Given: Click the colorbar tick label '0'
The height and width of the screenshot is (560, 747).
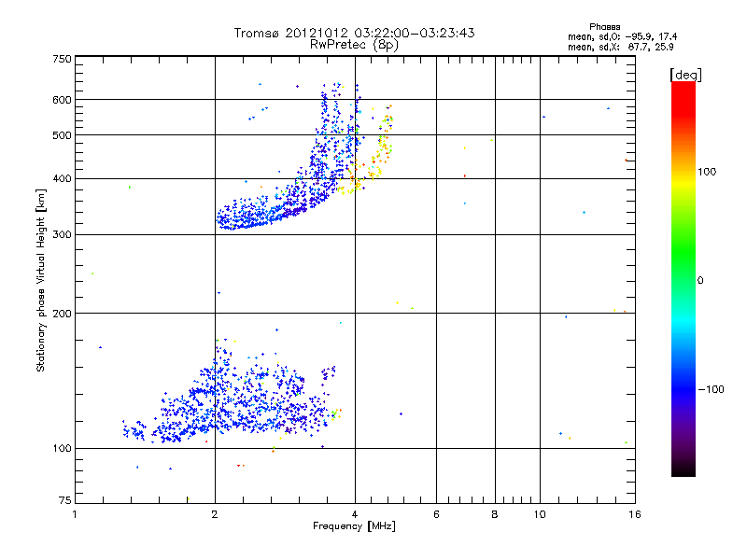Looking at the screenshot, I should pos(699,281).
